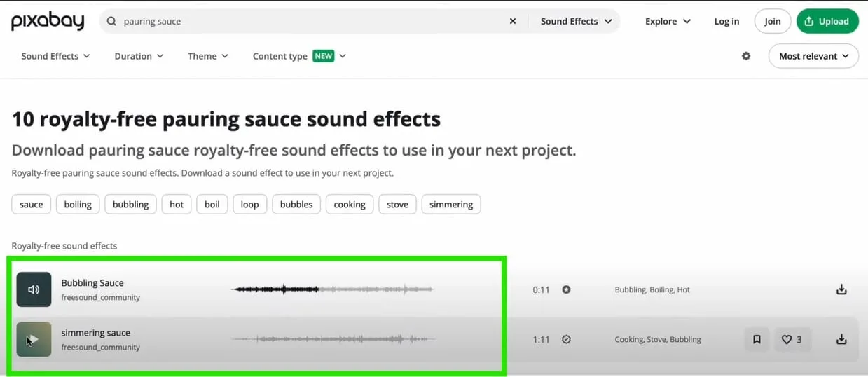The width and height of the screenshot is (868, 377).
Task: Click the Royalty-free sound effects section label
Action: (64, 246)
